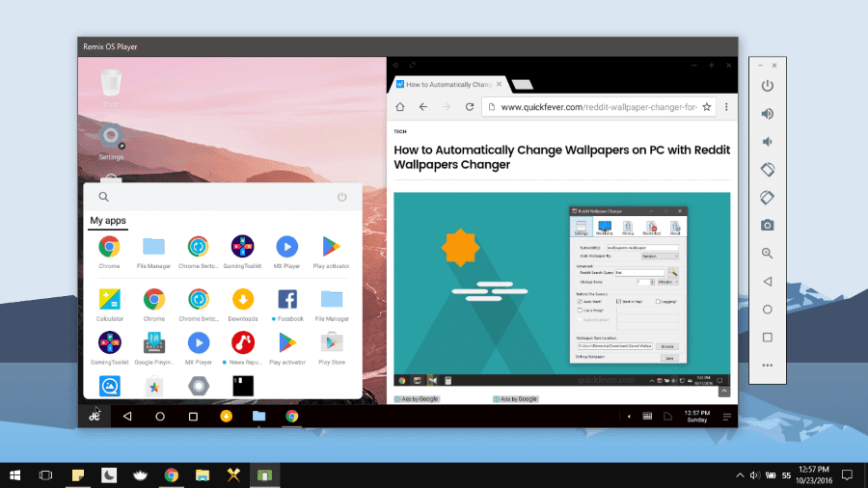Image resolution: width=868 pixels, height=488 pixels.
Task: Click the launcher search field
Action: (222, 197)
